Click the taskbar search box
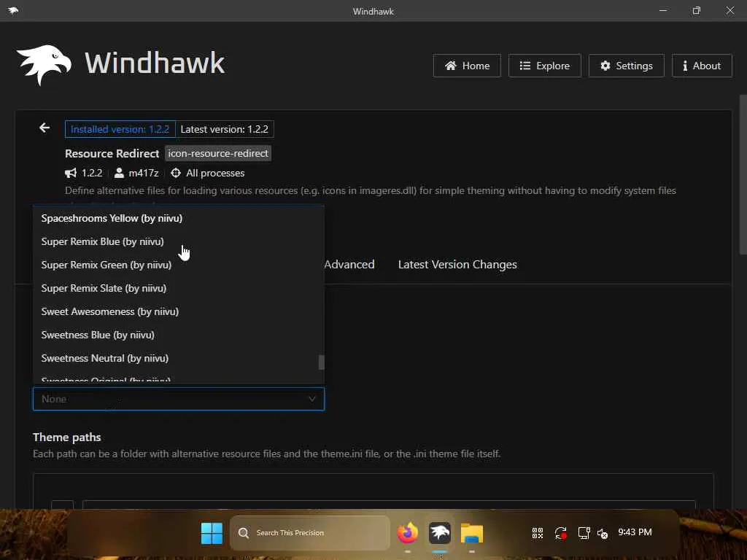Image resolution: width=747 pixels, height=560 pixels. (x=309, y=533)
